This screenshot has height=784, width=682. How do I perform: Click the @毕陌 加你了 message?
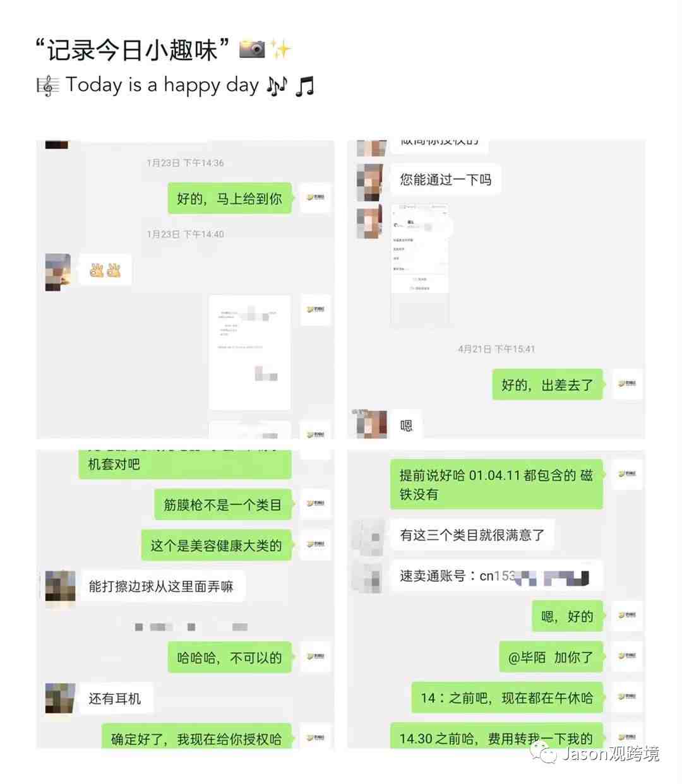pos(551,656)
